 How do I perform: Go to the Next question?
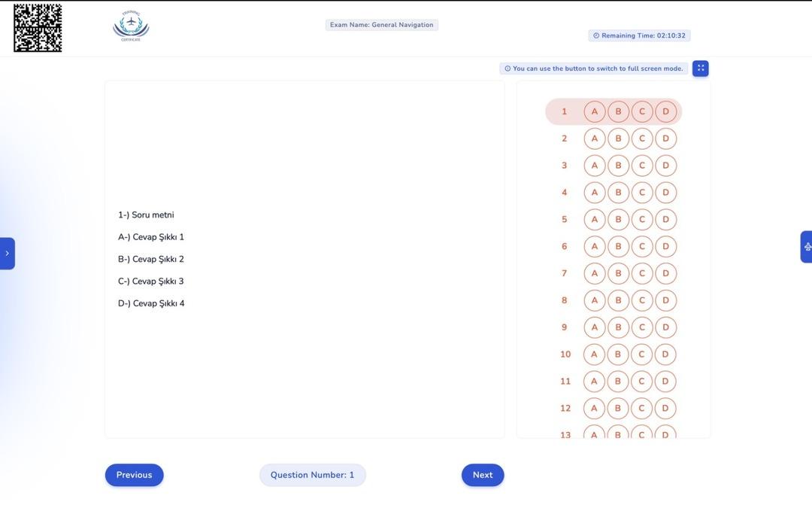pos(483,475)
